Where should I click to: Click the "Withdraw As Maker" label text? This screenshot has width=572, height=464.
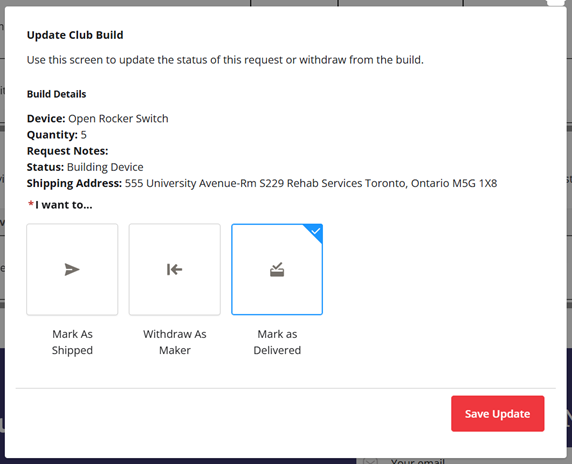coord(175,342)
